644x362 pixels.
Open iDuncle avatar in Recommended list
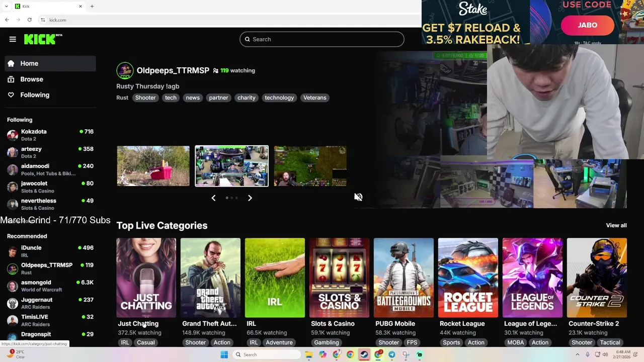click(13, 251)
